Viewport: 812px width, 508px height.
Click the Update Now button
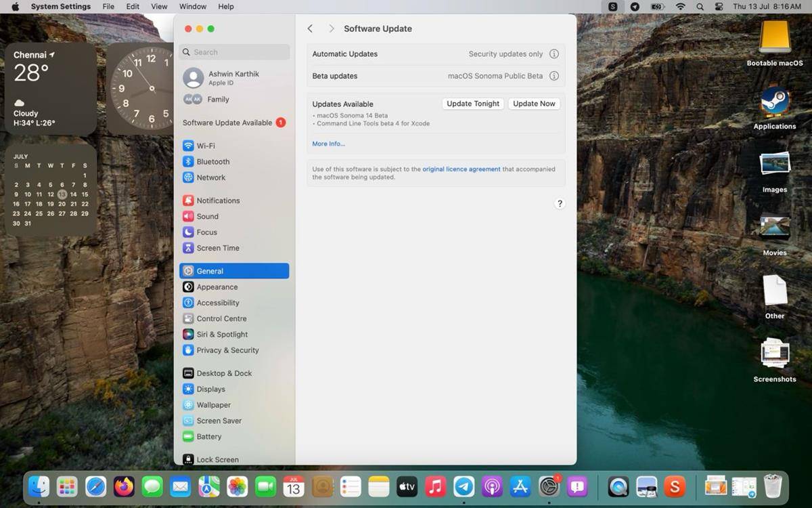click(534, 104)
